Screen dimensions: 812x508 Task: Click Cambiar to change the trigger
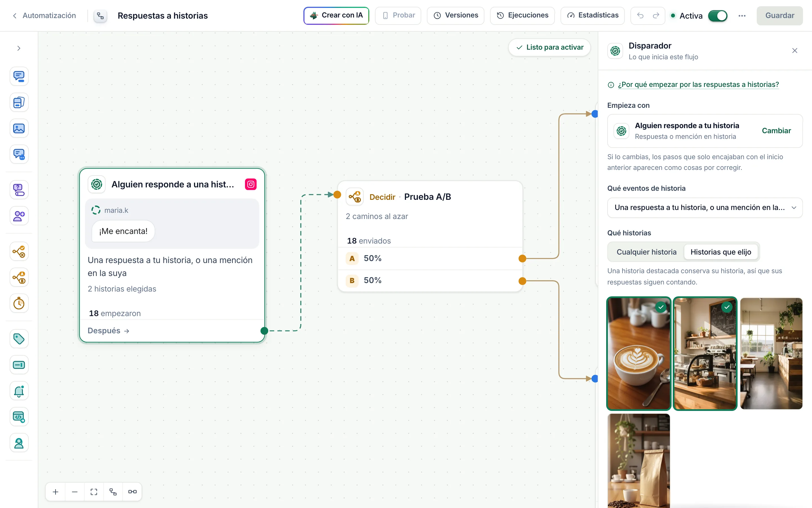coord(776,131)
